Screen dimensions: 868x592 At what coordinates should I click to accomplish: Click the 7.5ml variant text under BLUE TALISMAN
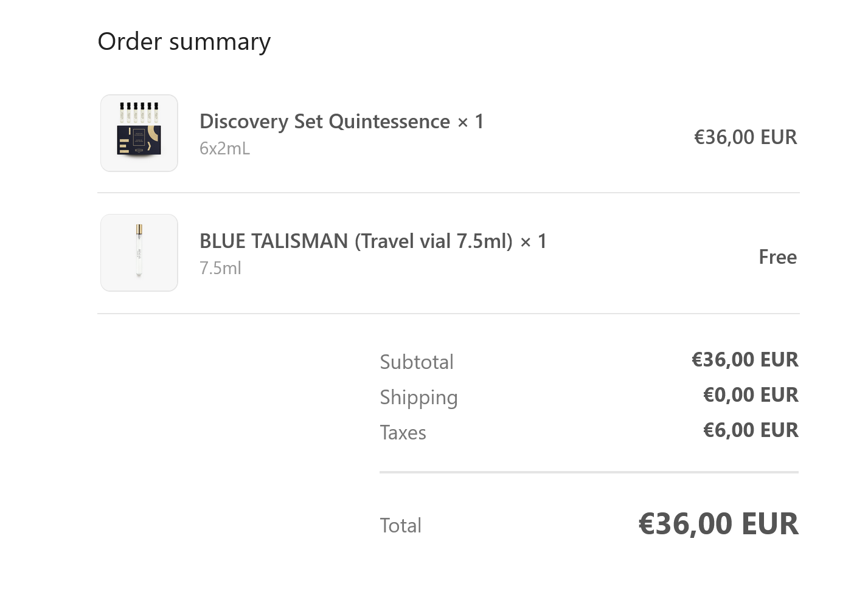click(x=220, y=269)
